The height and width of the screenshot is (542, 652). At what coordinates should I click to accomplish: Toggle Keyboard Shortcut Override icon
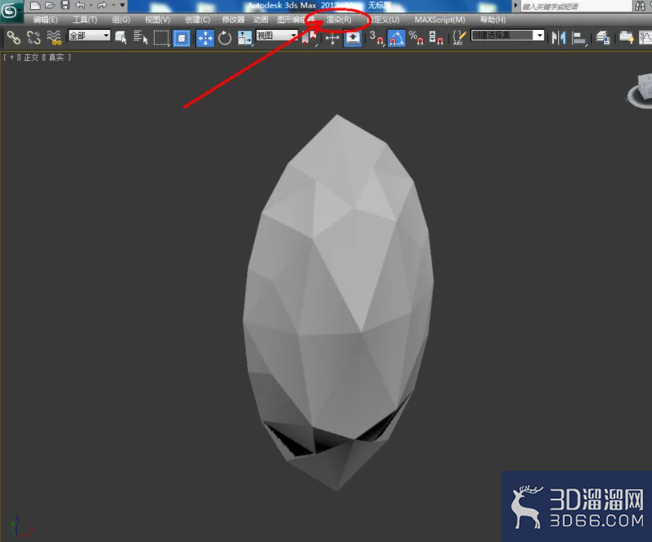point(353,38)
